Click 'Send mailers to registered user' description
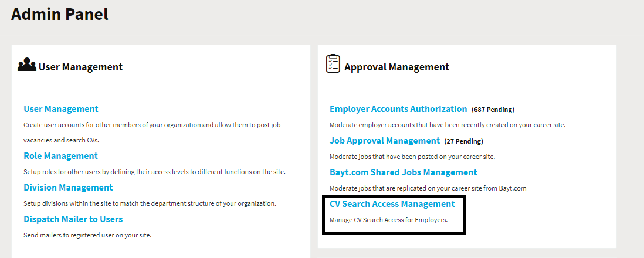 click(x=87, y=235)
